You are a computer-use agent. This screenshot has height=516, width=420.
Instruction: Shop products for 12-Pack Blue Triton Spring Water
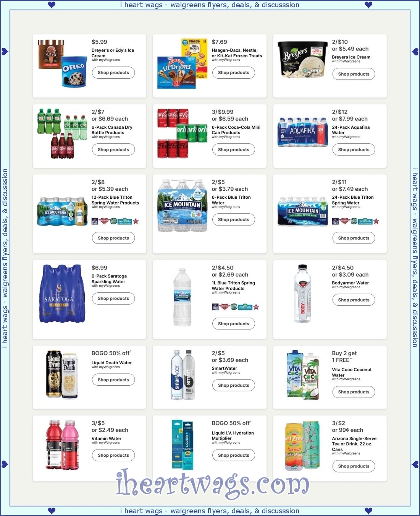tap(113, 238)
